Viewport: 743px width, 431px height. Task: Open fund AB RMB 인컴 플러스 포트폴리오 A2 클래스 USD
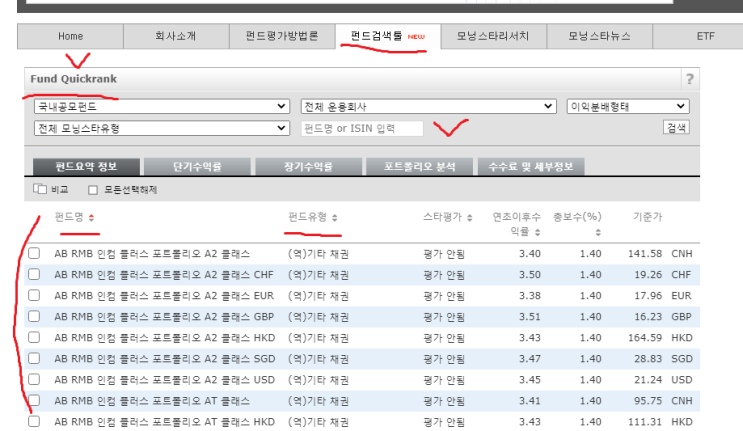click(x=164, y=380)
